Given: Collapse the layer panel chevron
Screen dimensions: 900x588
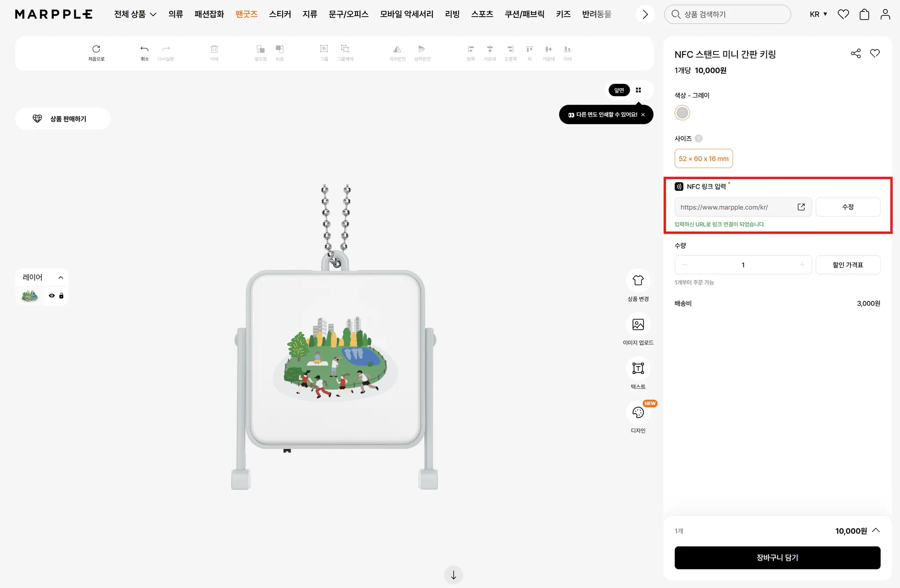Looking at the screenshot, I should (61, 278).
